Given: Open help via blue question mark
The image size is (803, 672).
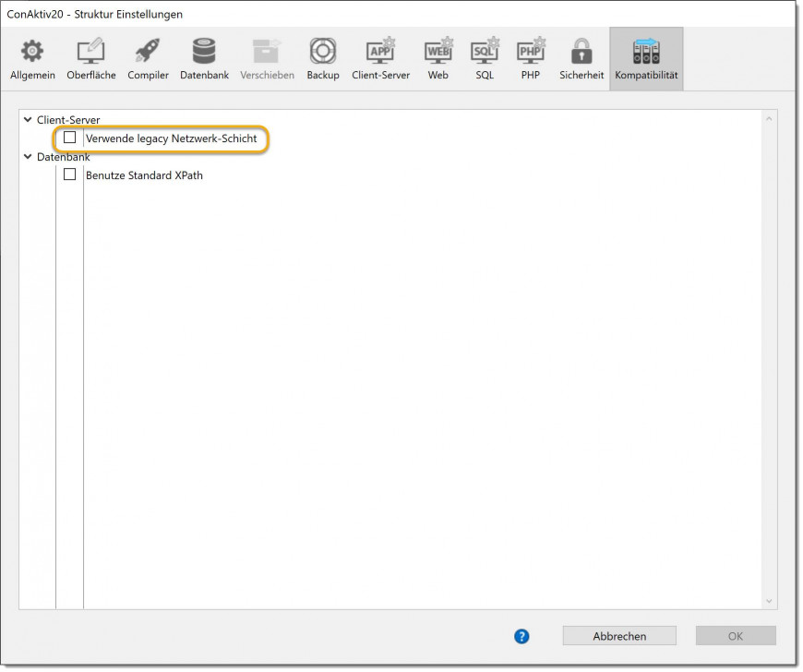Looking at the screenshot, I should coord(521,636).
